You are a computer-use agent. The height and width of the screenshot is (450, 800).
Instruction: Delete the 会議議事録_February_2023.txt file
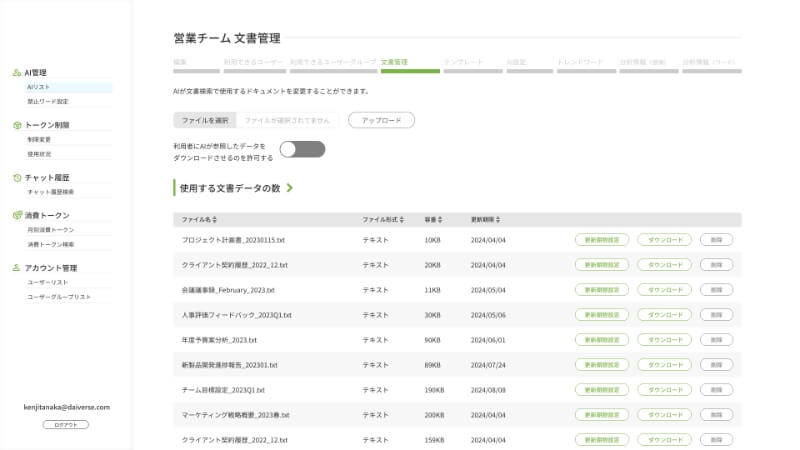(x=716, y=290)
